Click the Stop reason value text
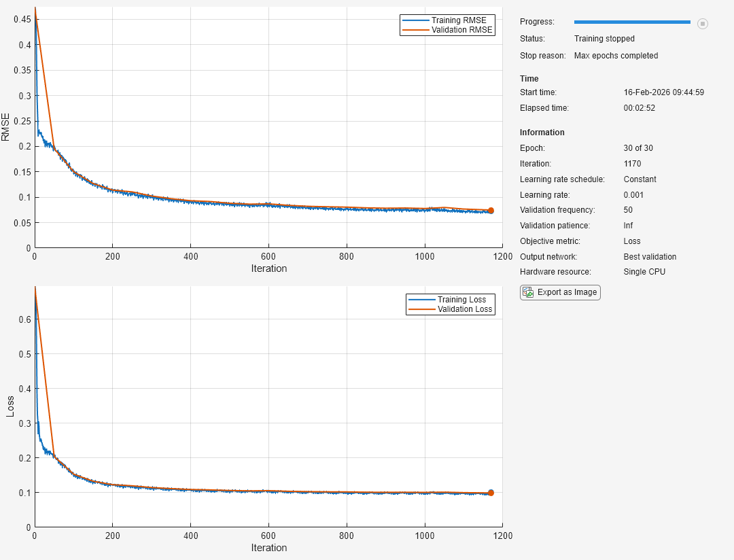Viewport: 734px width, 560px height. 616,56
